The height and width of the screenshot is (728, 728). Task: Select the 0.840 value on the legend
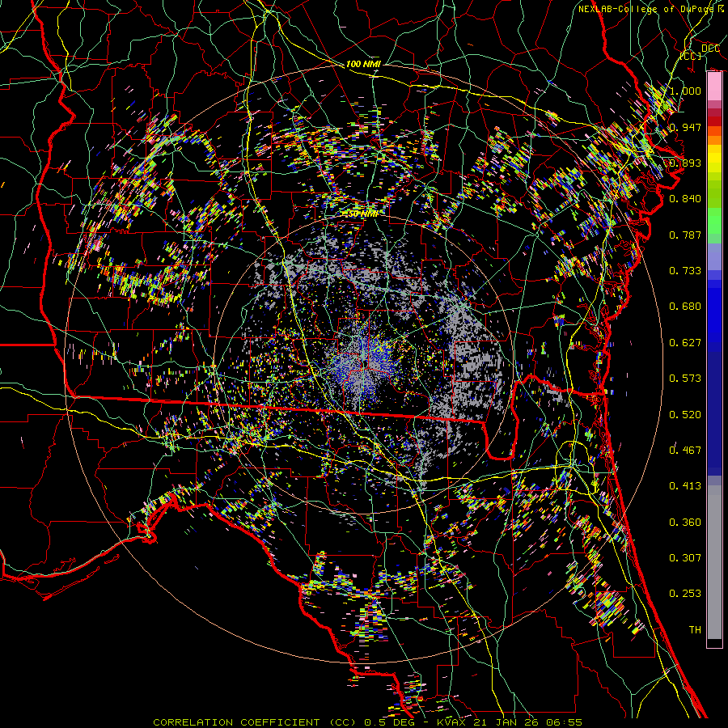685,199
